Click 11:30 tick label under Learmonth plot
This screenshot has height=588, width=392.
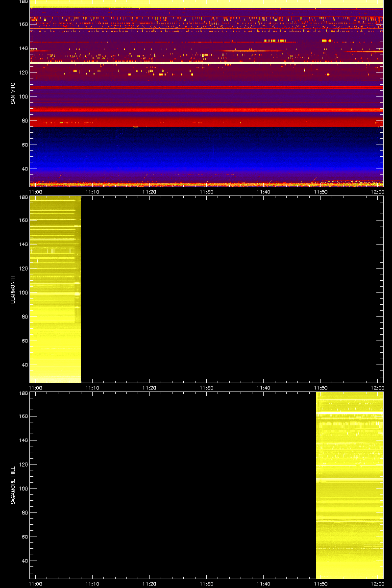[x=206, y=388]
